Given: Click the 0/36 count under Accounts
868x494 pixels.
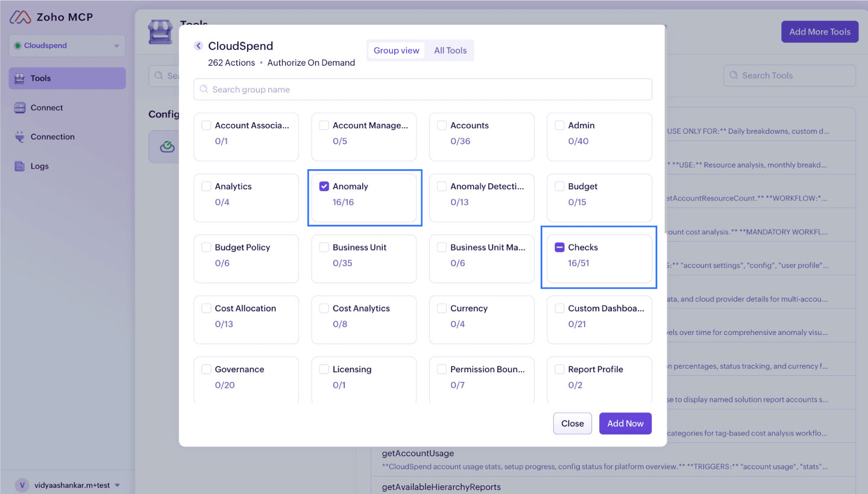Looking at the screenshot, I should tap(461, 142).
